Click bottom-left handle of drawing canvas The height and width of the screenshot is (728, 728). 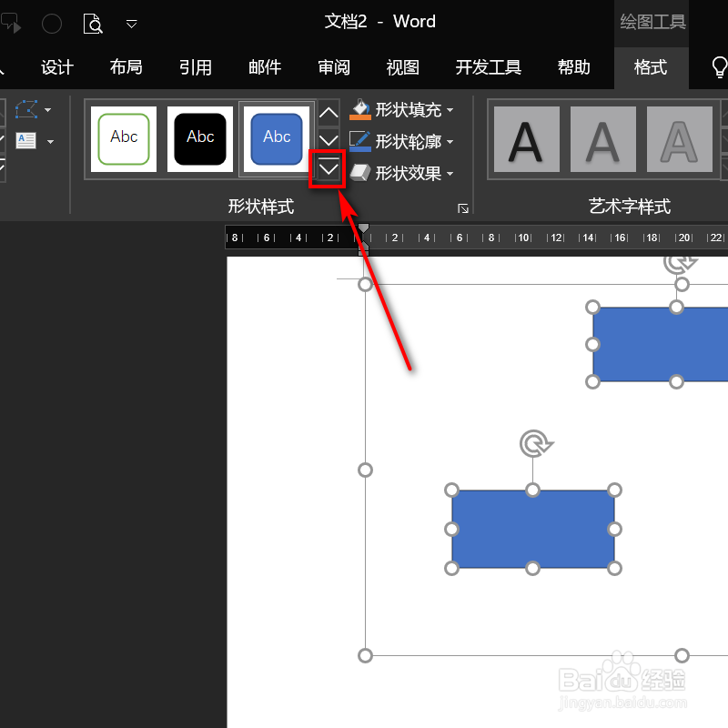(366, 655)
